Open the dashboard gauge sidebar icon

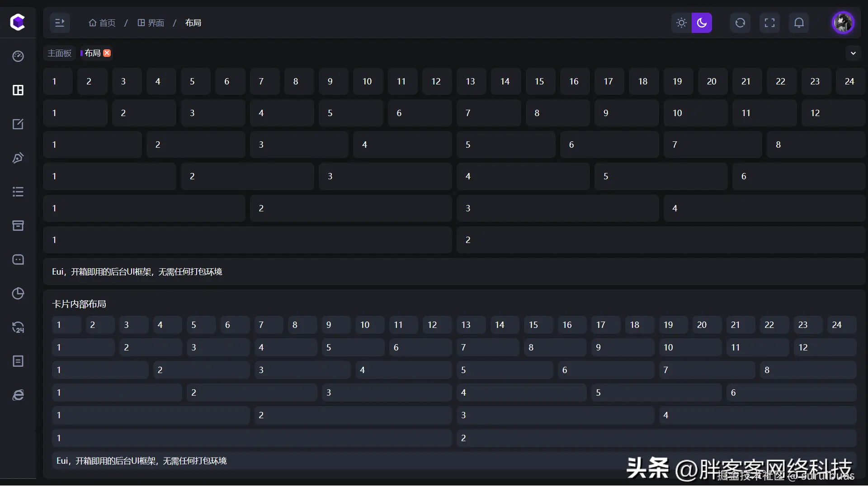tap(18, 56)
